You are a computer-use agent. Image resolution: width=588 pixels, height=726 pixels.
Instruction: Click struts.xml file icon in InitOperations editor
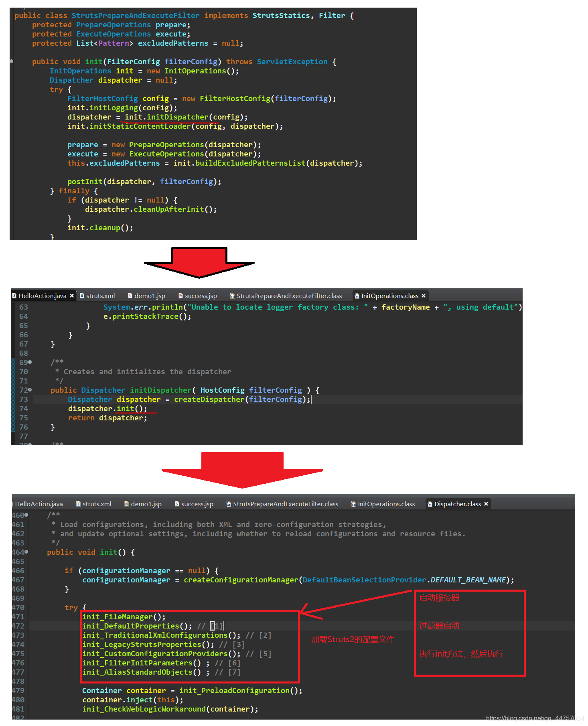pos(82,296)
